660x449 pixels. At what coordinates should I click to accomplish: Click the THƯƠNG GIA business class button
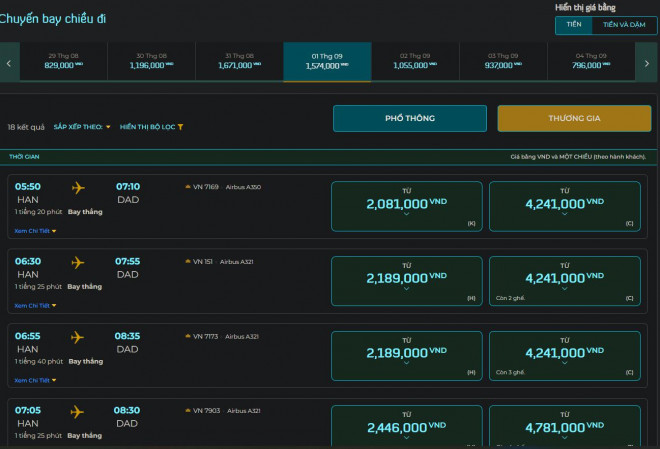pos(574,118)
